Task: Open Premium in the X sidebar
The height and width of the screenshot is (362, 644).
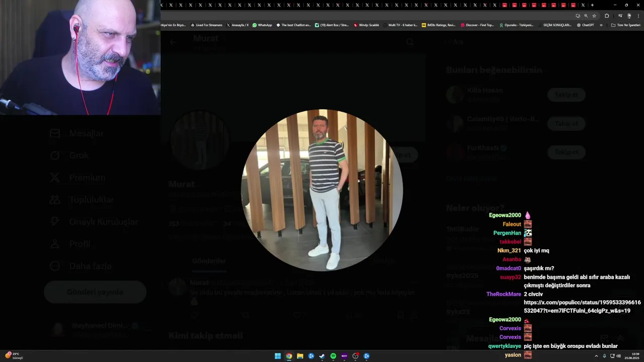Action: [x=77, y=177]
